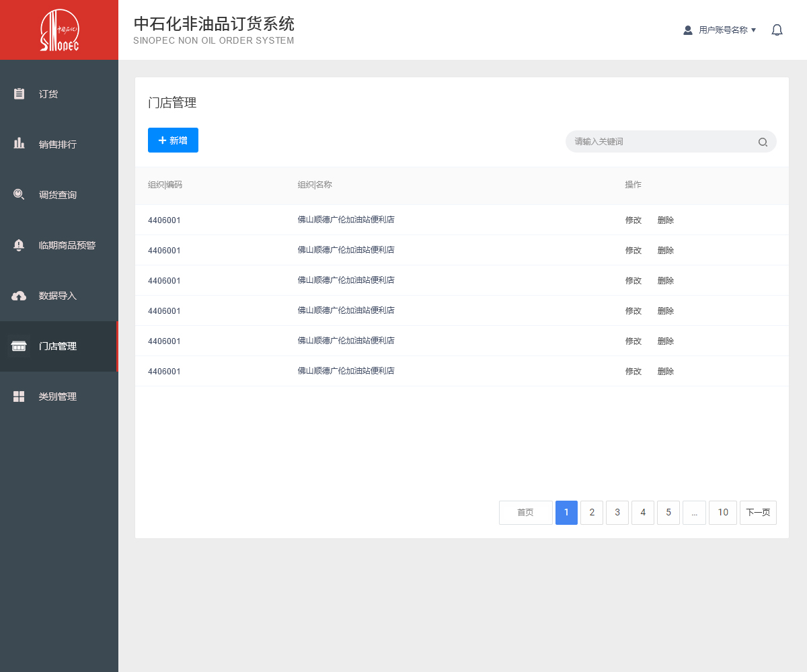
Task: Click the 新增 button
Action: point(173,140)
